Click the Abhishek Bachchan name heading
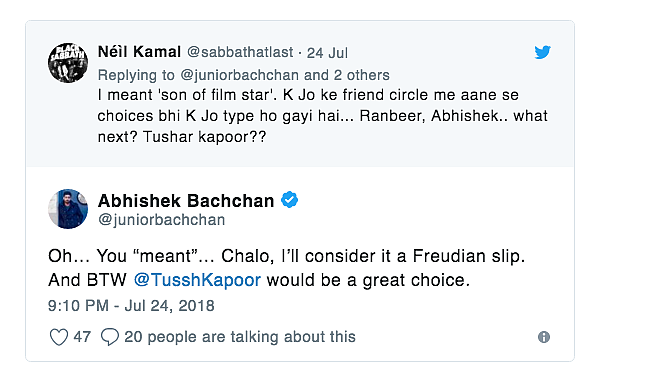The image size is (669, 373). [x=186, y=201]
